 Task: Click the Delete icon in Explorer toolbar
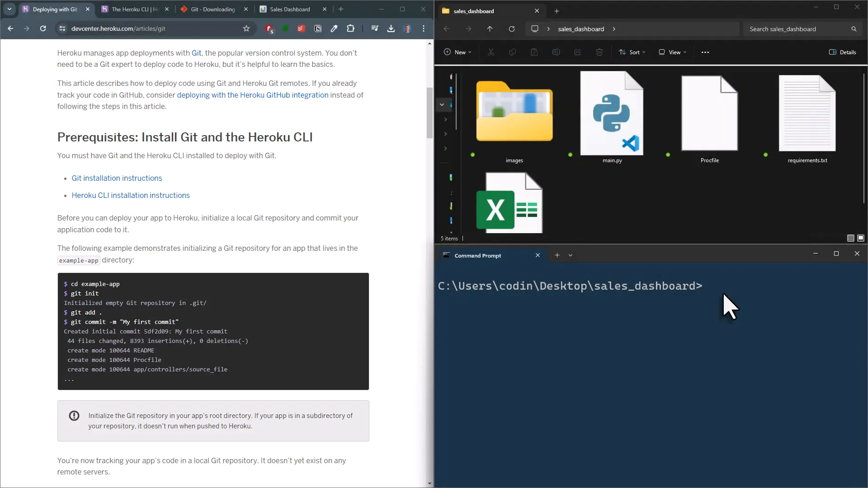pyautogui.click(x=599, y=52)
